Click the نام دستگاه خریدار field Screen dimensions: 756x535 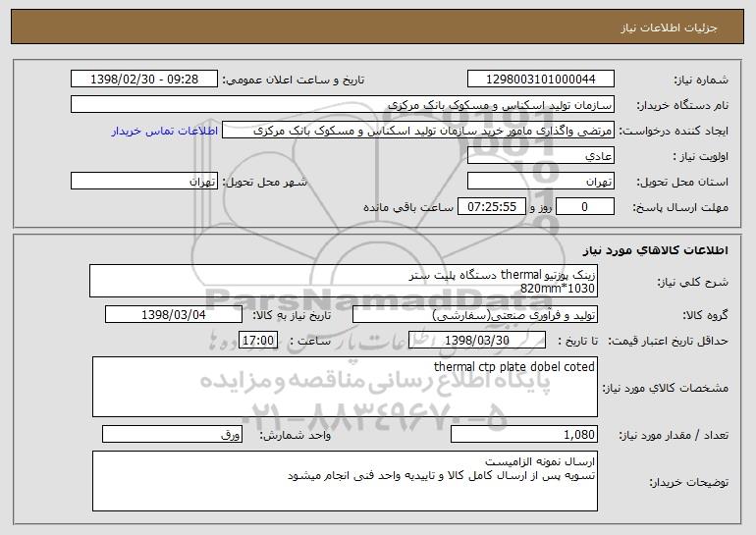click(343, 104)
